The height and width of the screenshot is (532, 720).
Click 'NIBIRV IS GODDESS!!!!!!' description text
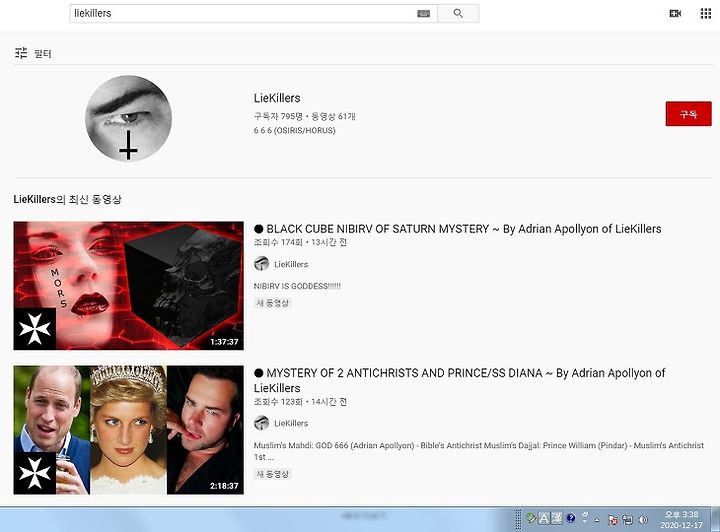(297, 286)
